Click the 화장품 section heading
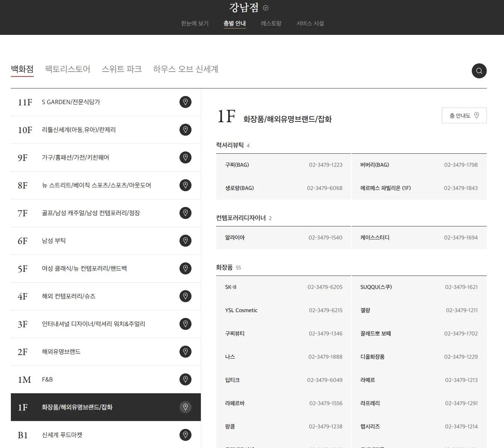The image size is (504, 448). [224, 267]
